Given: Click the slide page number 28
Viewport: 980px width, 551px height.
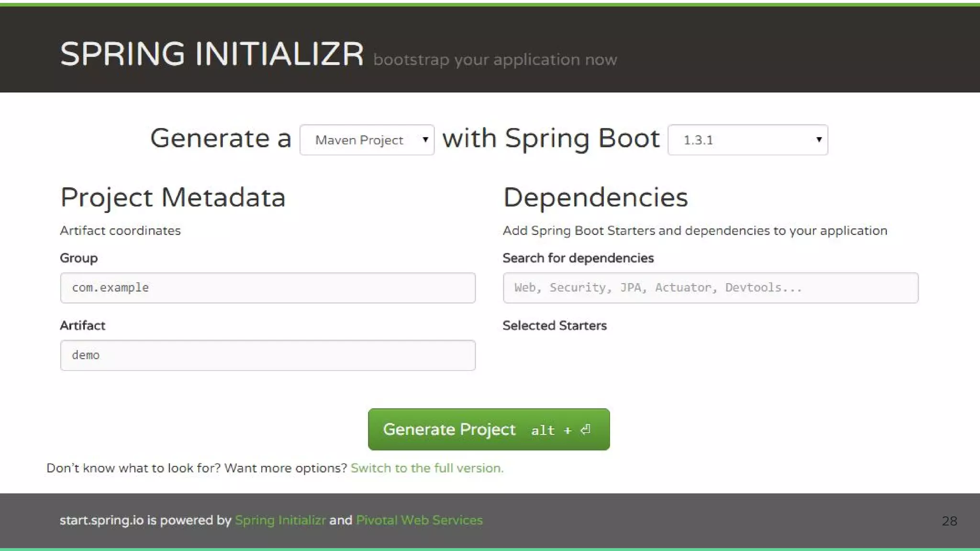Looking at the screenshot, I should pos(949,521).
